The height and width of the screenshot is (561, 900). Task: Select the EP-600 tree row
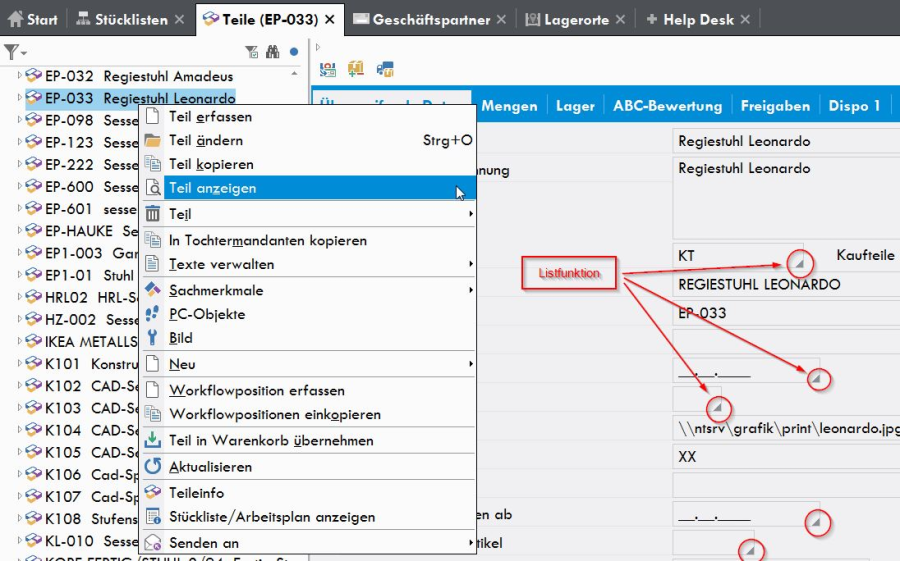pyautogui.click(x=82, y=187)
